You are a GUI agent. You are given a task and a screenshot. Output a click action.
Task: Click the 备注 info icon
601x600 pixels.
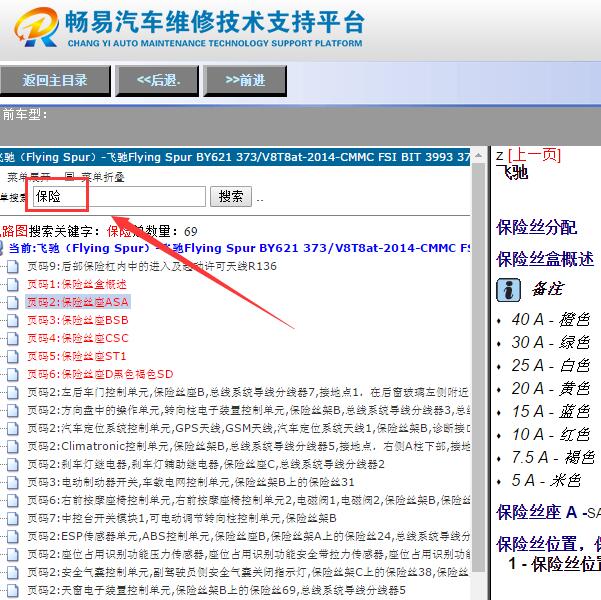coord(508,290)
